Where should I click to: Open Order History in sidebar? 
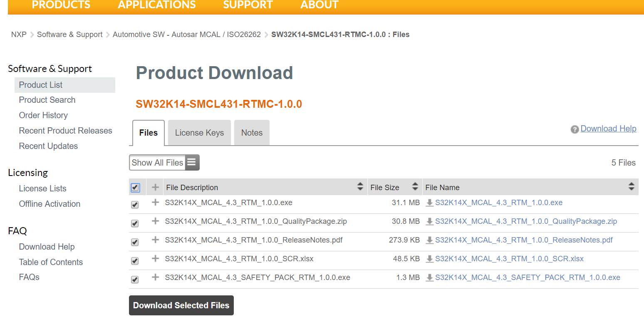[x=43, y=115]
